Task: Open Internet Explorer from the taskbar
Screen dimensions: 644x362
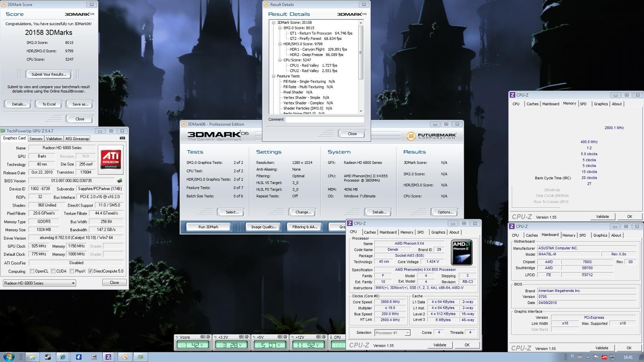Action: [63, 357]
